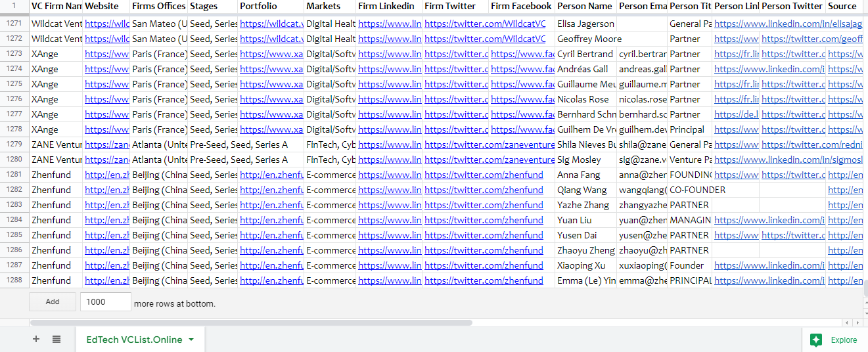Click Wildcat Vent firm cell in row 1272
This screenshot has width=868, height=352.
(x=56, y=39)
